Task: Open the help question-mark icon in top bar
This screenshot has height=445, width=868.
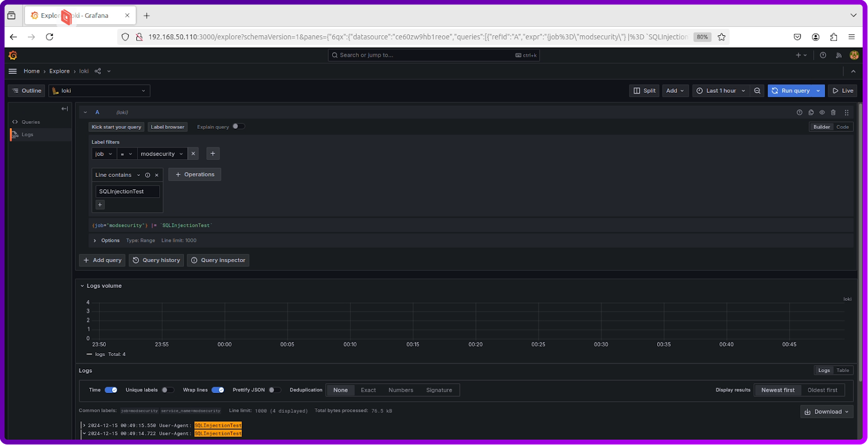Action: tap(823, 55)
